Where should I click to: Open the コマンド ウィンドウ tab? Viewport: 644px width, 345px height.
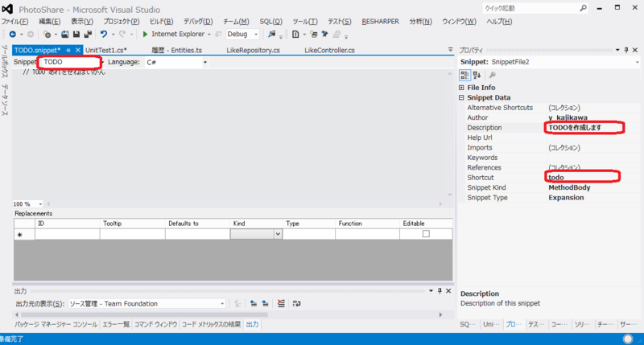155,324
